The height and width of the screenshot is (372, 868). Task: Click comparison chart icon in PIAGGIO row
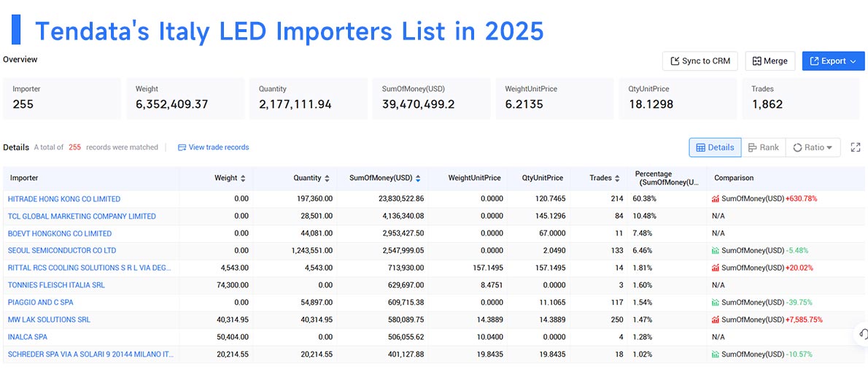point(716,302)
